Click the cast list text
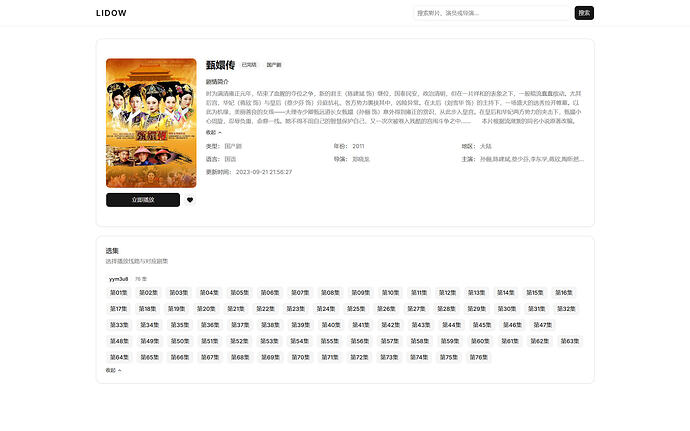The height and width of the screenshot is (431, 690). click(532, 159)
